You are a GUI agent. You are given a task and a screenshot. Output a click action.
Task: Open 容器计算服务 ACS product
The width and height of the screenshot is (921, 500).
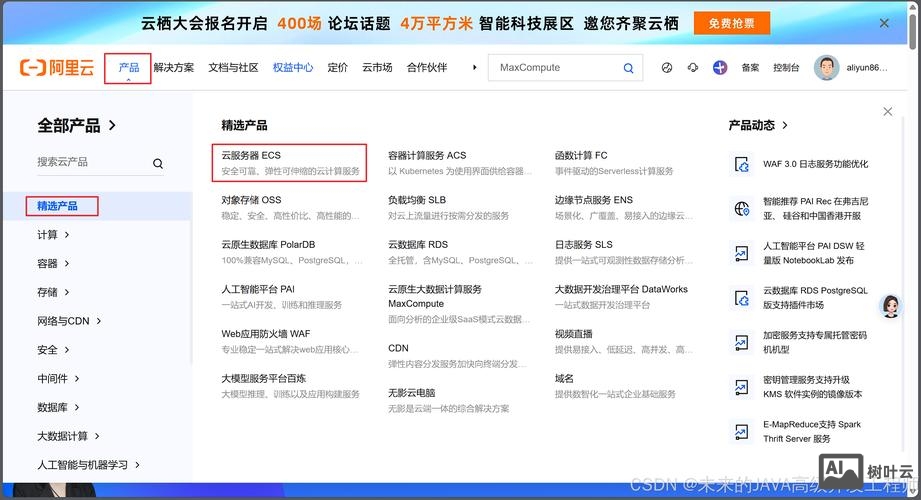click(x=427, y=155)
